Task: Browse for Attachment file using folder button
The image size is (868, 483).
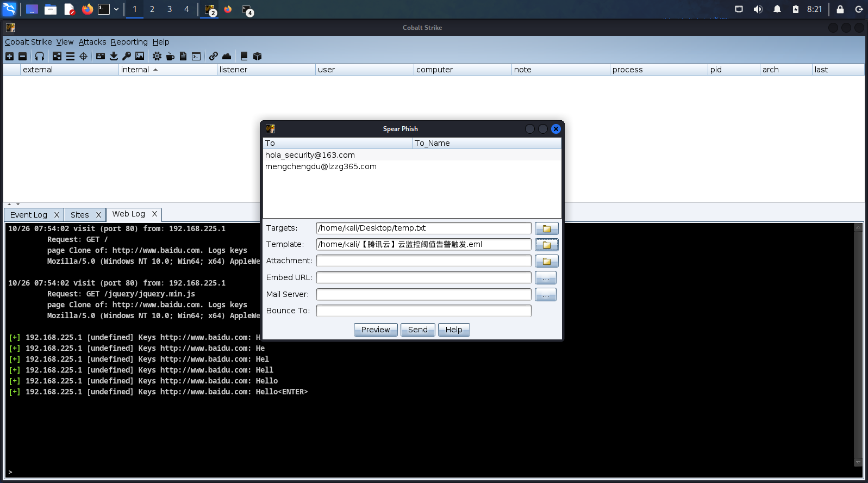Action: click(x=546, y=261)
